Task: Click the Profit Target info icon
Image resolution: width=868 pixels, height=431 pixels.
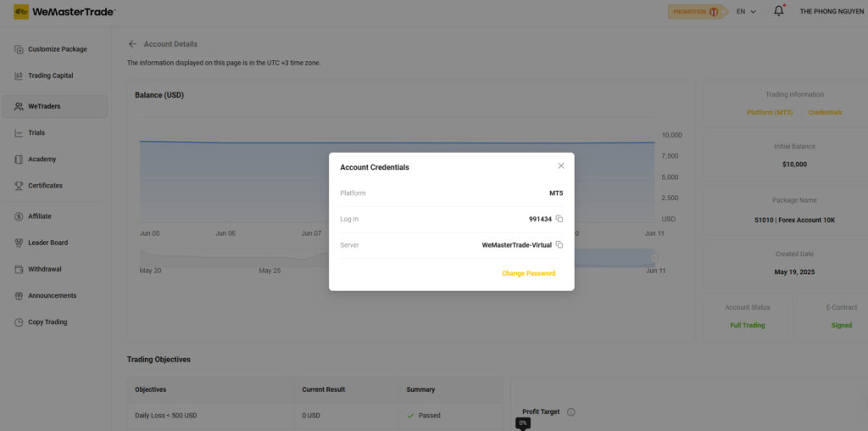Action: [570, 412]
